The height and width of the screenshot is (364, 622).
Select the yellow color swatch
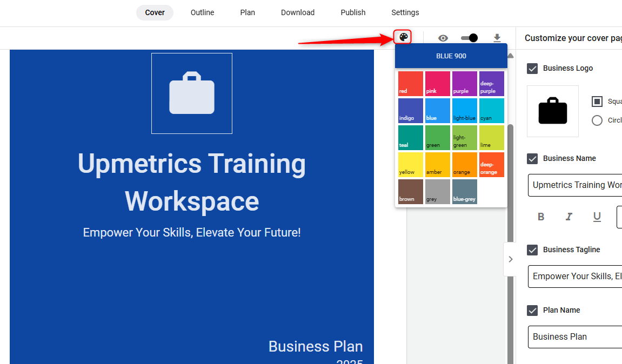tap(411, 165)
